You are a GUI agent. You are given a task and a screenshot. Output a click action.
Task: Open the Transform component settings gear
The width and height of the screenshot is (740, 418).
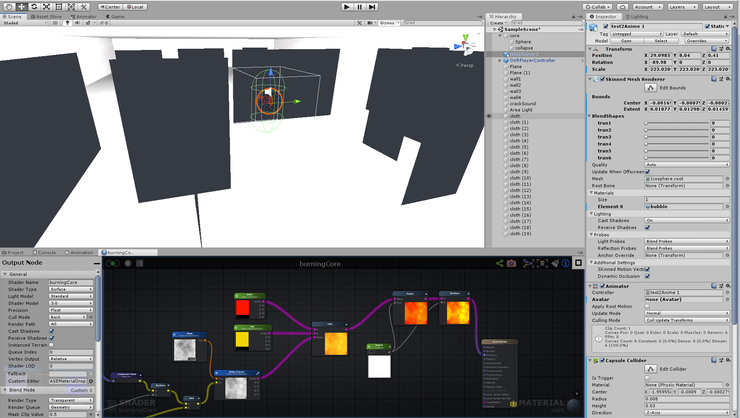728,49
